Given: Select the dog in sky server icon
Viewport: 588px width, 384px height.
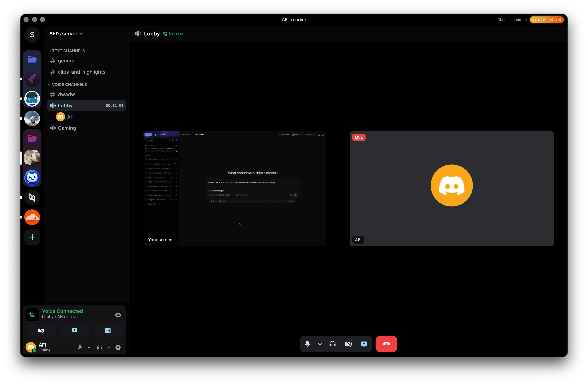Looking at the screenshot, I should (32, 119).
